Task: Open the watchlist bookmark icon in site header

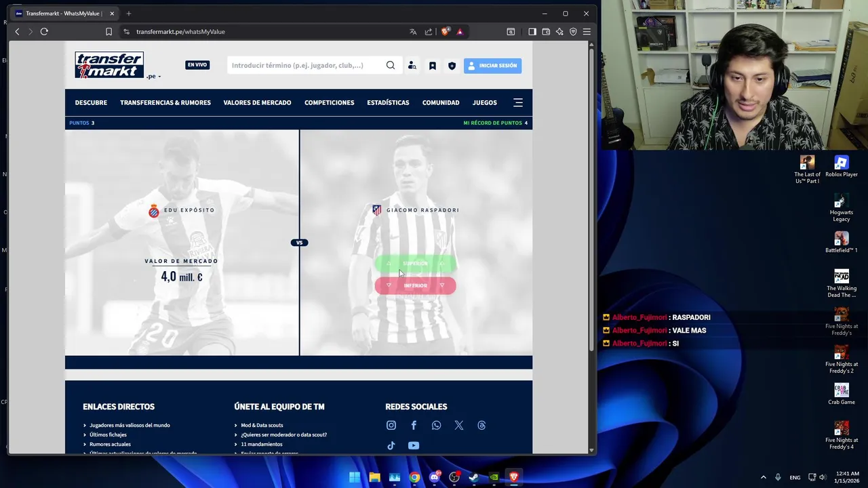Action: (432, 66)
